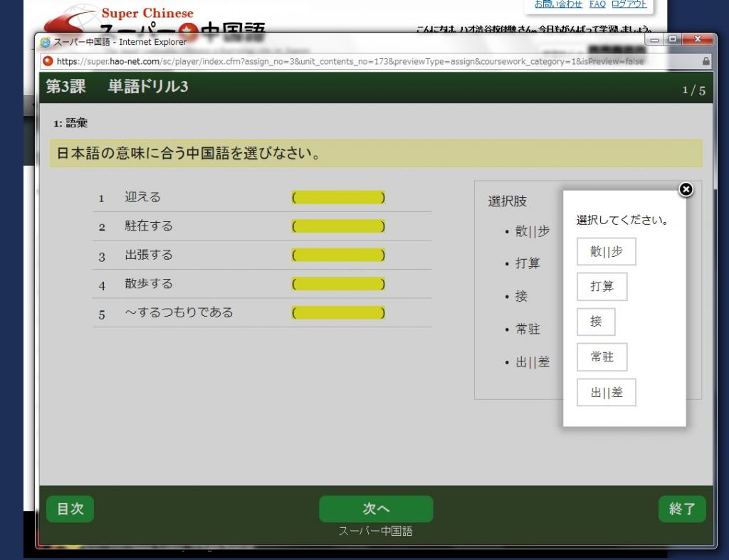
Task: Choose 常驻 from the selection popup
Action: (601, 356)
